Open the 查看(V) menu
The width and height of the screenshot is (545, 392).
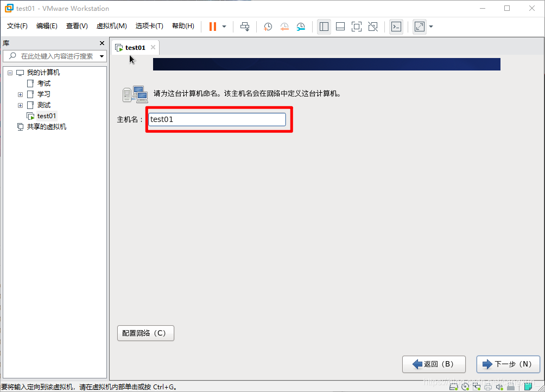coord(77,26)
